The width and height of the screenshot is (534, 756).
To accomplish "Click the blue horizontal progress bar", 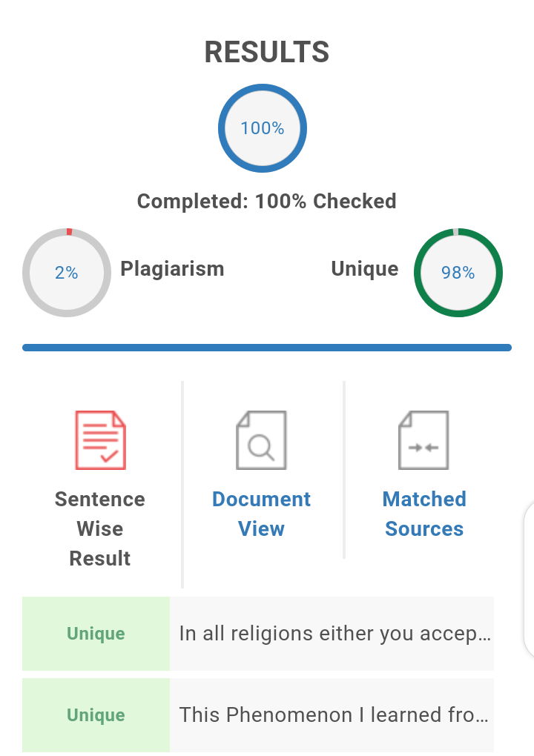I will (267, 348).
